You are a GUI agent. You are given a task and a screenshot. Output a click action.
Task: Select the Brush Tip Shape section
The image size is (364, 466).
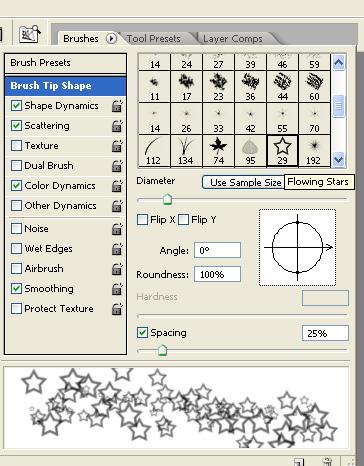pyautogui.click(x=65, y=86)
